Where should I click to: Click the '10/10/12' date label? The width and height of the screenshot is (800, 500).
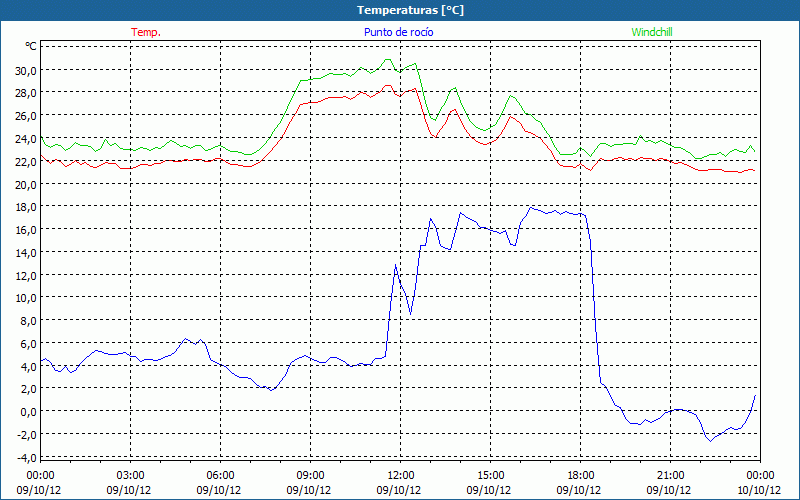click(759, 490)
